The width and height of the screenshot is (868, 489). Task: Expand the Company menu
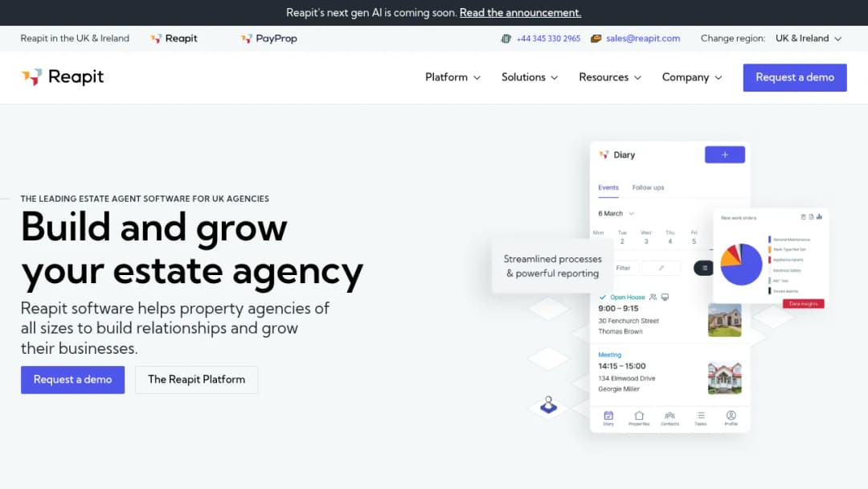click(x=692, y=77)
